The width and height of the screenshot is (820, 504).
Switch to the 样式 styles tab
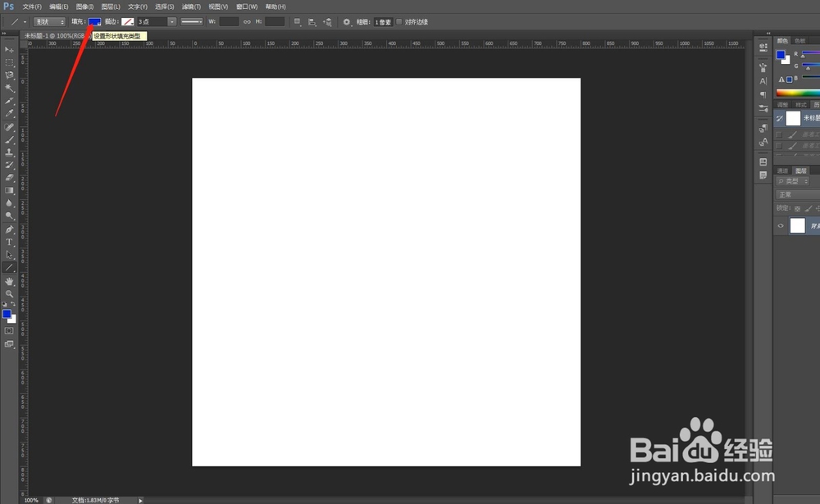[x=800, y=105]
